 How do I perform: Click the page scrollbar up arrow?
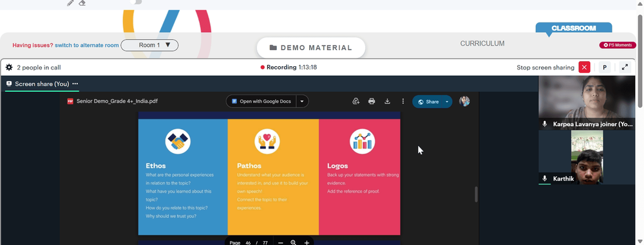640,4
